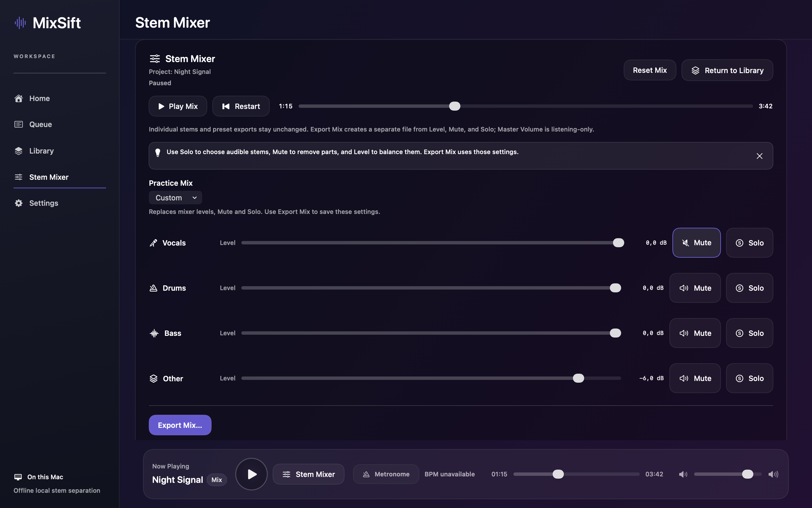Solo the Vocals stem
This screenshot has width=812, height=508.
pos(749,243)
